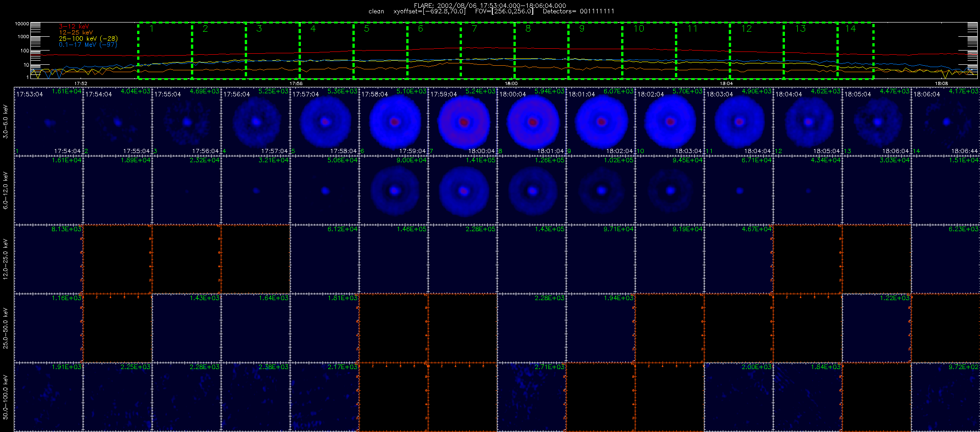980x432 pixels.
Task: Click the 18:00 time axis label
Action: (x=511, y=84)
